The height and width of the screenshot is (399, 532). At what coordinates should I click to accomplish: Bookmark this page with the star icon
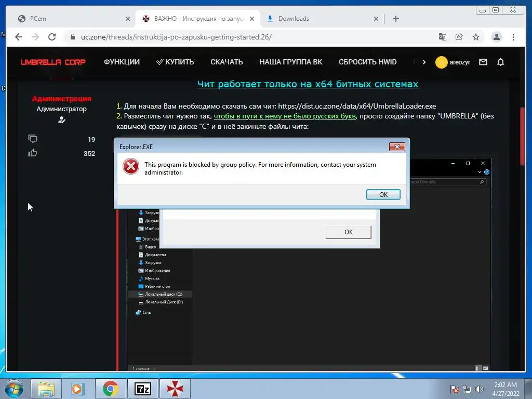[x=476, y=37]
